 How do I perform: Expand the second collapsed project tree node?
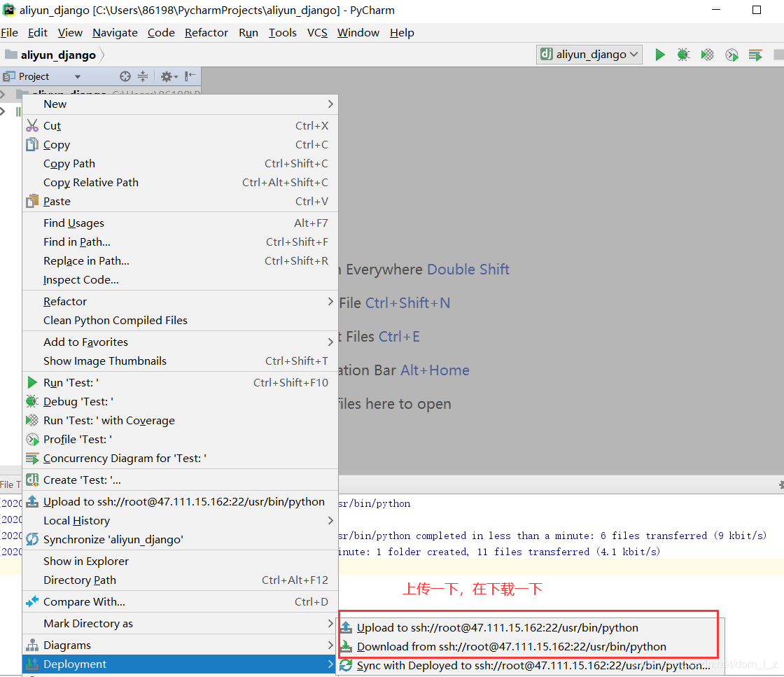(x=3, y=111)
